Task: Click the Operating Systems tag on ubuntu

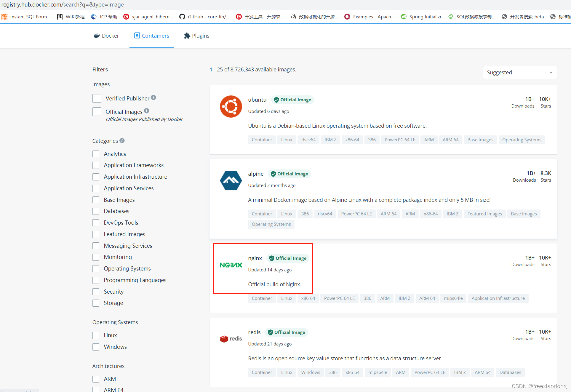Action: [522, 140]
